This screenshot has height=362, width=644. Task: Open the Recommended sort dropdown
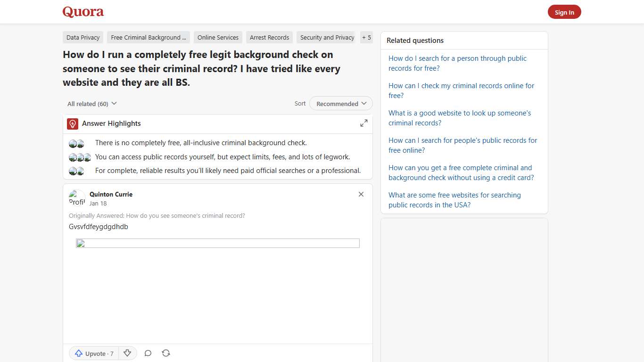pos(340,103)
